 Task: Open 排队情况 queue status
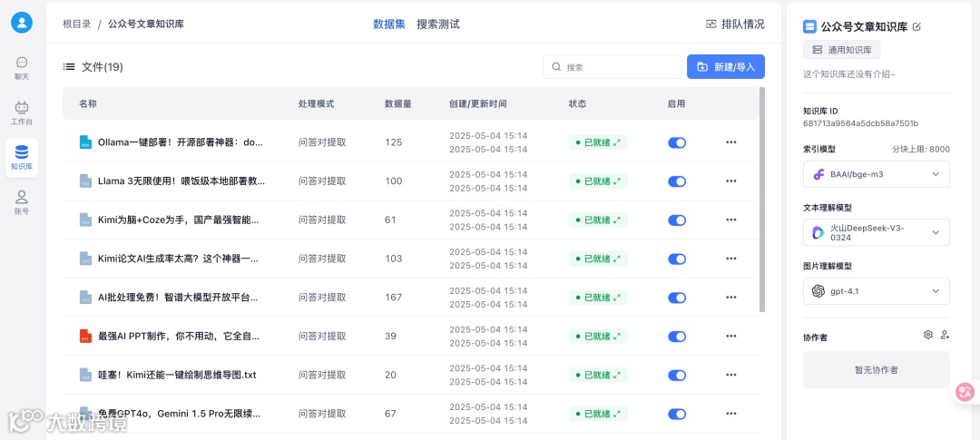click(x=735, y=24)
